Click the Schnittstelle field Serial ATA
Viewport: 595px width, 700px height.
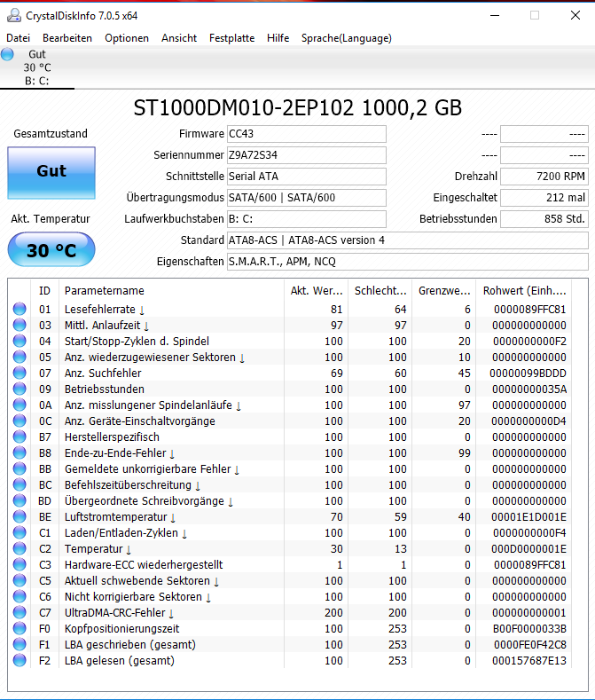tap(307, 177)
